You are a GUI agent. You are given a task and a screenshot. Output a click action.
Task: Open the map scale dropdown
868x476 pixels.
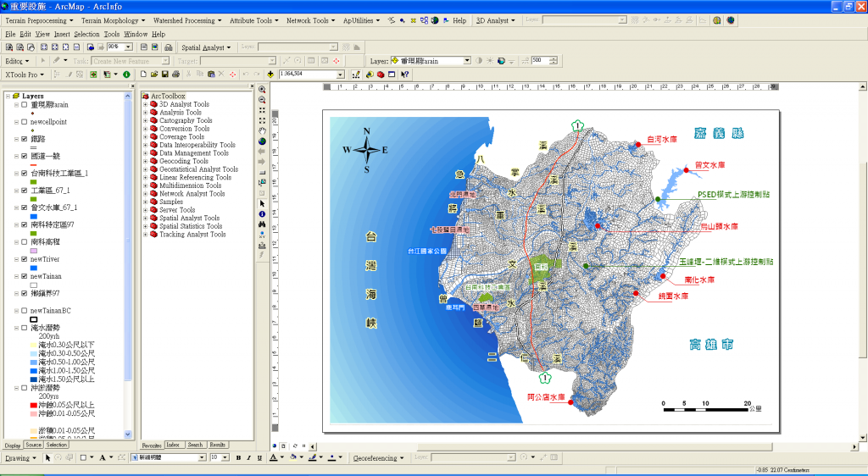point(341,75)
